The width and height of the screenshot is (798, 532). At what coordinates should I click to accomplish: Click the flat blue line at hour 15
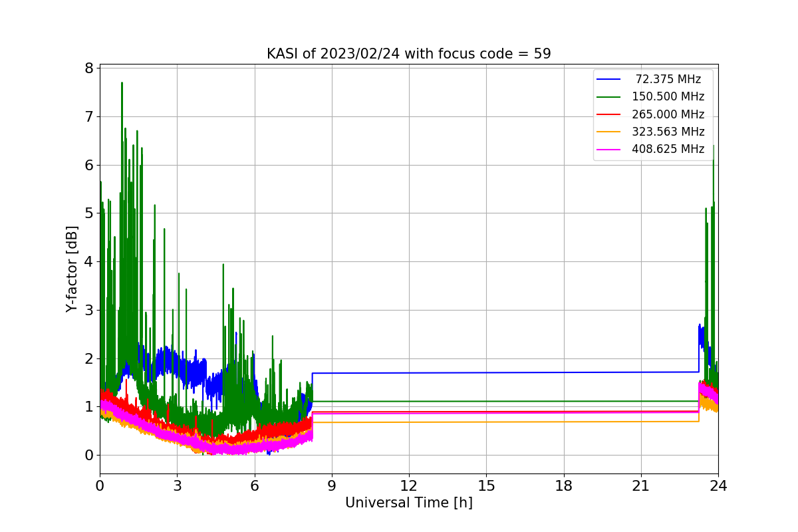tap(486, 372)
